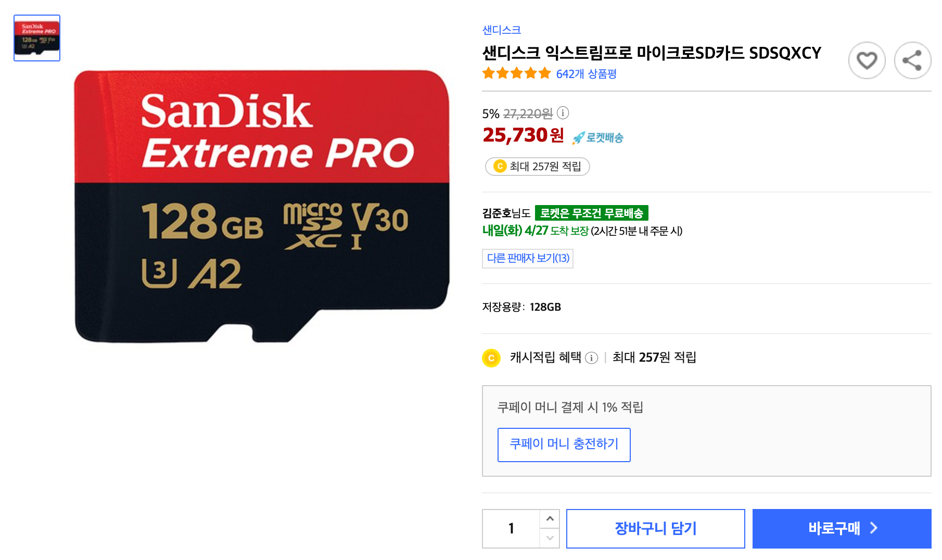This screenshot has height=560, width=942.
Task: Click the quantity input field
Action: coord(511,529)
